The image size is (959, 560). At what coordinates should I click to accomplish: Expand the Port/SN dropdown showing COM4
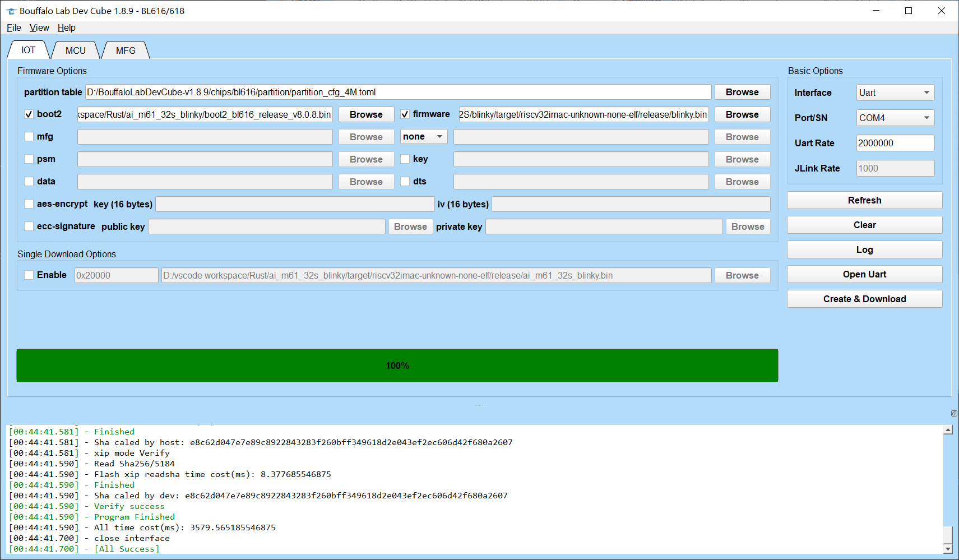point(895,118)
